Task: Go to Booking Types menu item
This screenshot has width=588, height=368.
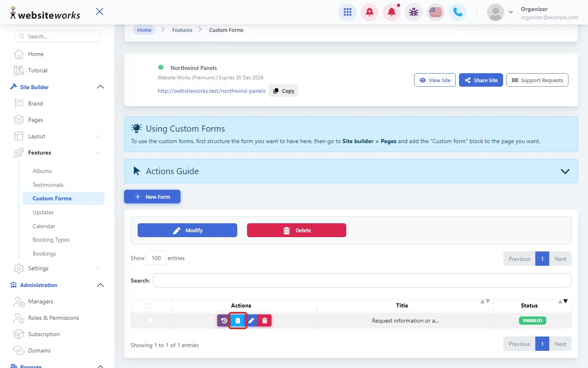Action: pos(51,240)
